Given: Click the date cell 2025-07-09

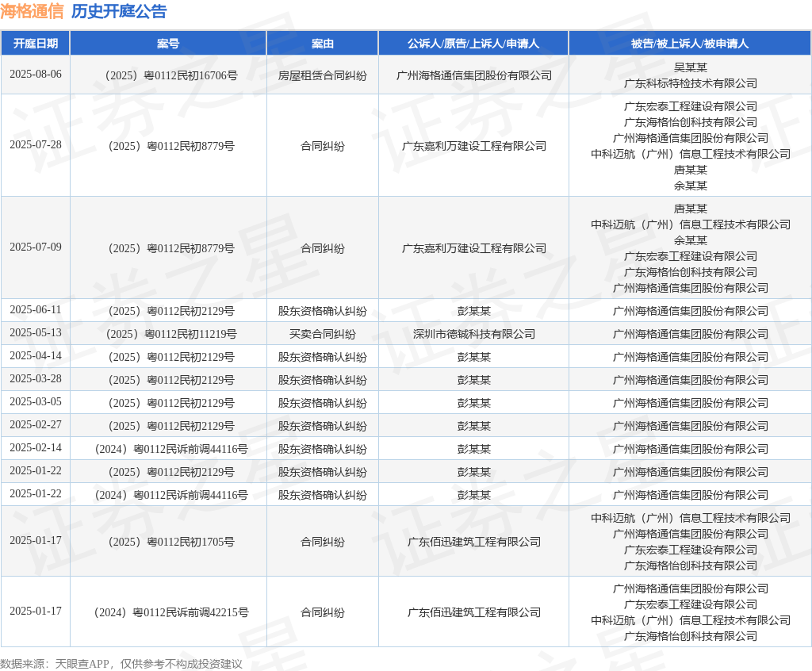Looking at the screenshot, I should [x=35, y=247].
